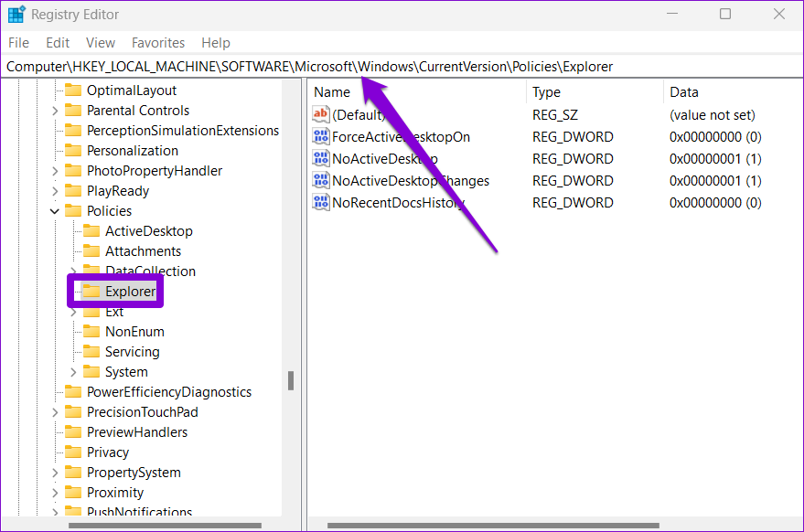Select the Personalization key label
This screenshot has width=804, height=532.
pos(133,150)
